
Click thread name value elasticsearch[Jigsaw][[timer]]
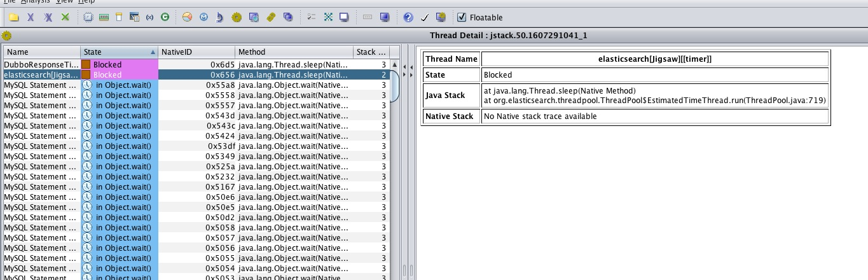[x=655, y=59]
